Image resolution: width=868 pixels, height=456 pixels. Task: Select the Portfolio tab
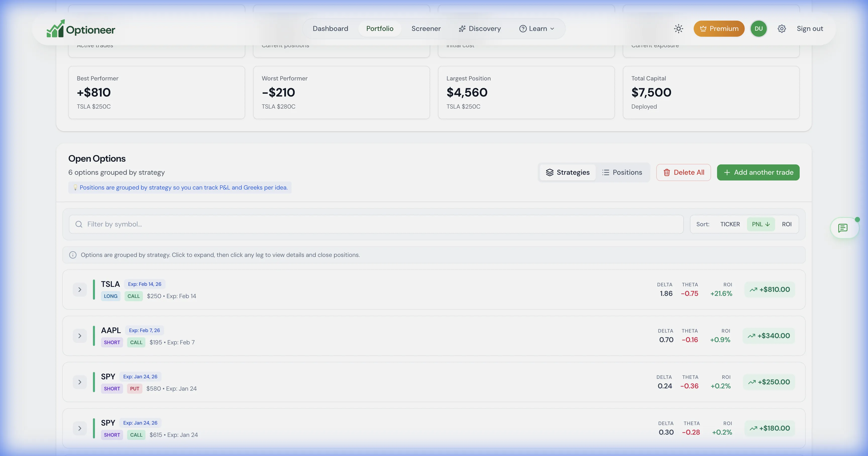(x=380, y=29)
